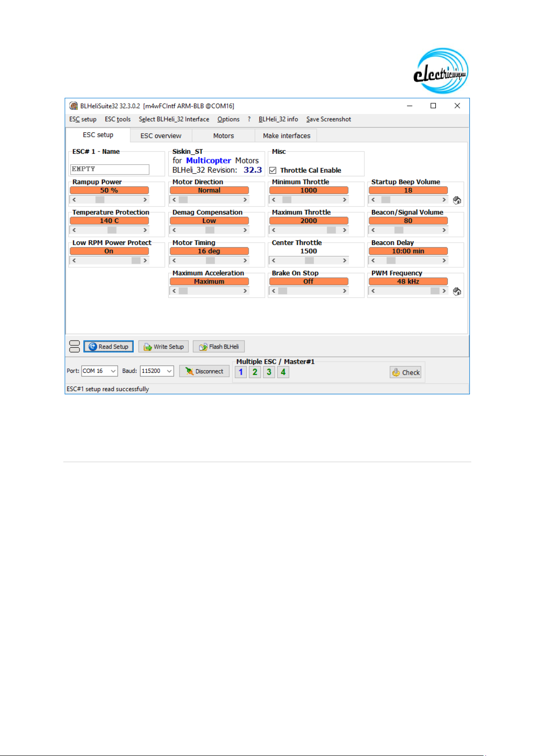Click the Brake On Stop slider thumb

[x=283, y=291]
